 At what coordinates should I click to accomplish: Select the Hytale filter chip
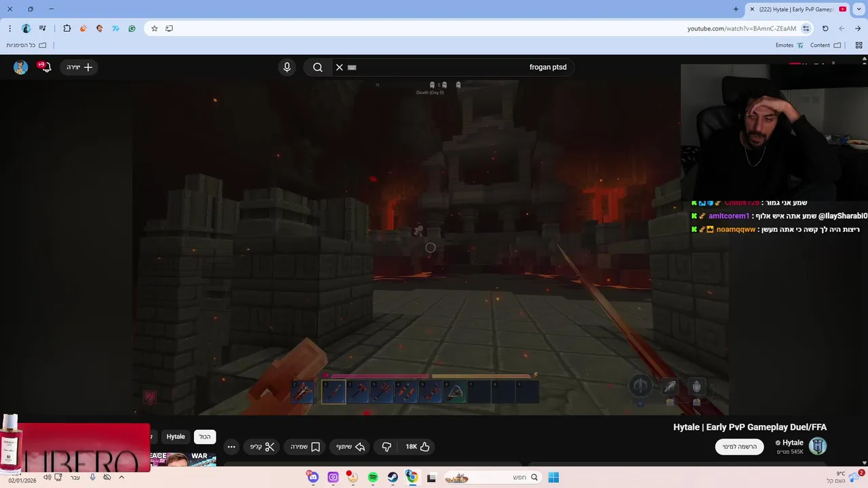tap(176, 436)
